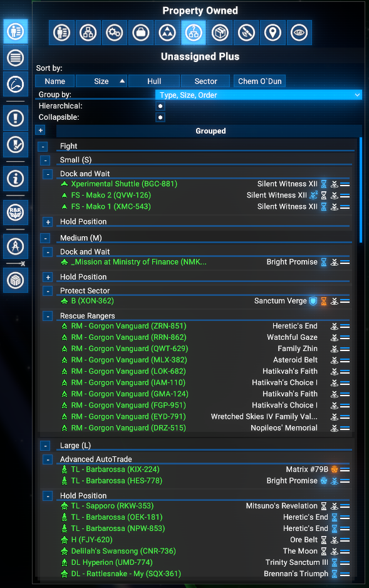The width and height of the screenshot is (369, 588).
Task: Click blue round icon on TL - Barbarossa (HES-778) row
Action: point(324,481)
